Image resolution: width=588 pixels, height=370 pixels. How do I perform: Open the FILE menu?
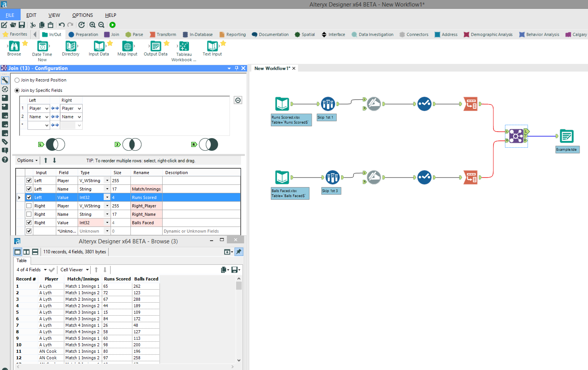(x=10, y=15)
